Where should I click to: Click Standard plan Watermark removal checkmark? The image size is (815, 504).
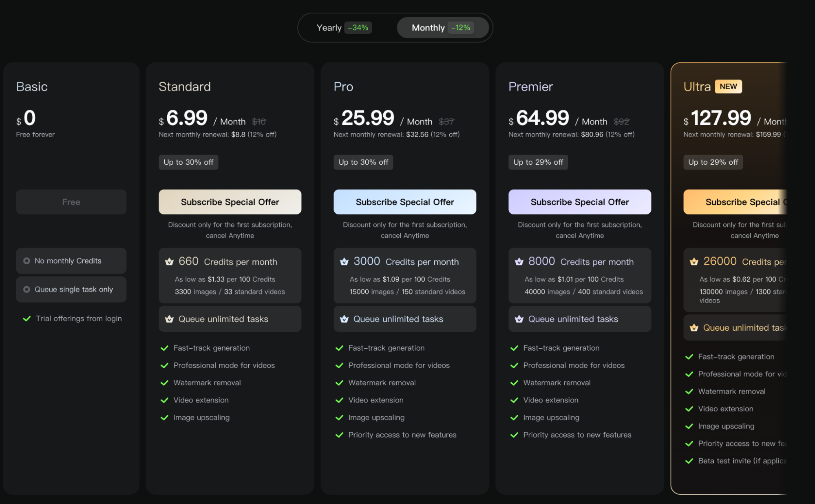pyautogui.click(x=164, y=383)
